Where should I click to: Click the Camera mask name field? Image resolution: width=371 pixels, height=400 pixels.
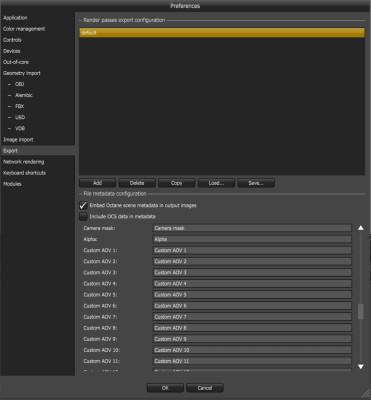pos(252,228)
